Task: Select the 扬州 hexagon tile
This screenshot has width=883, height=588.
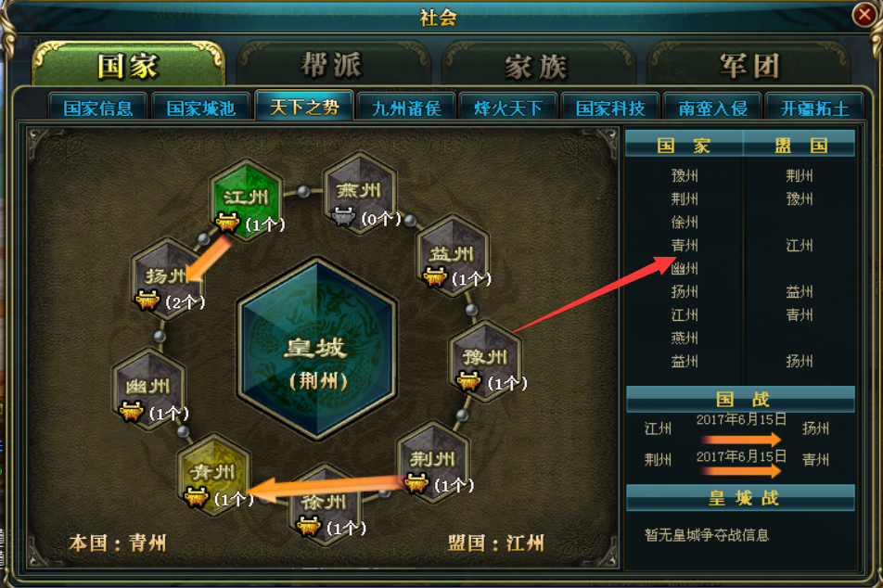Action: click(x=167, y=279)
